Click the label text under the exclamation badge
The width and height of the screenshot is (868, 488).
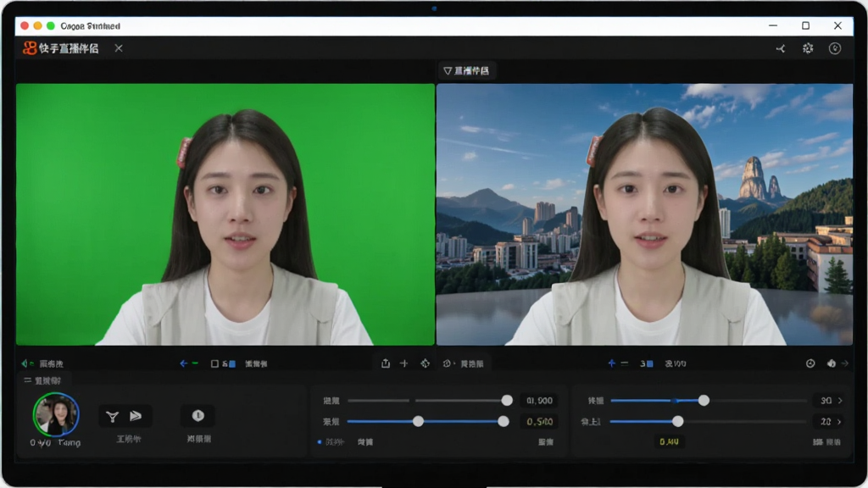[x=198, y=439]
